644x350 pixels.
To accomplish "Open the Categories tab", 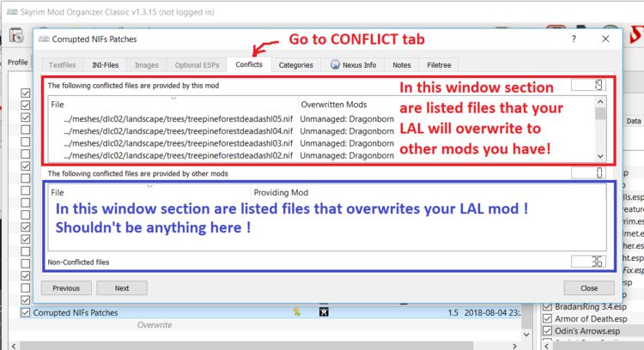I will click(x=295, y=65).
